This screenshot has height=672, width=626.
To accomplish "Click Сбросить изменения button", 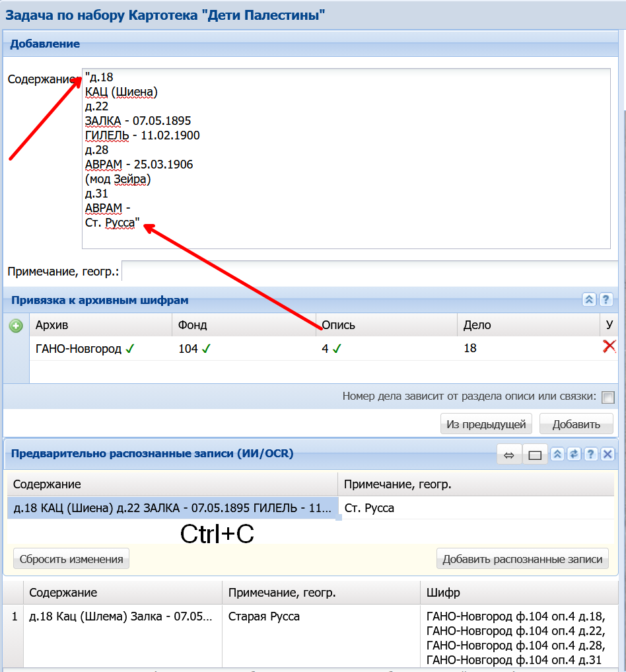I will click(71, 559).
